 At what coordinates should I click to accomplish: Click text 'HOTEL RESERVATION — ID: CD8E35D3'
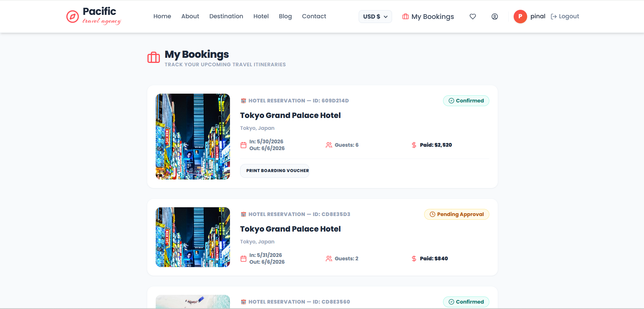click(x=299, y=214)
